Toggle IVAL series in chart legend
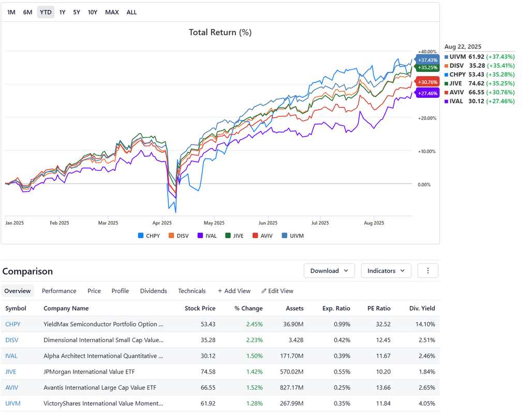Image resolution: width=532 pixels, height=414 pixels. [207, 235]
